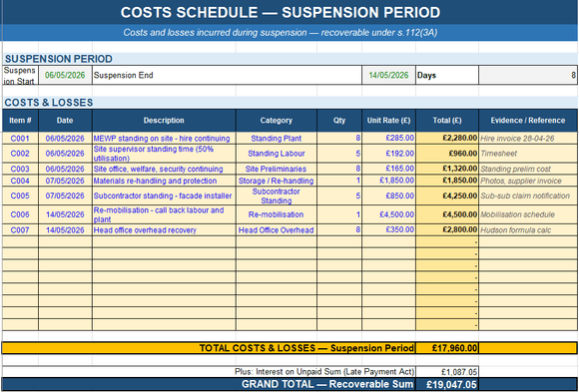This screenshot has width=579, height=392.
Task: Select Mobilisation schedule reference
Action: point(528,214)
